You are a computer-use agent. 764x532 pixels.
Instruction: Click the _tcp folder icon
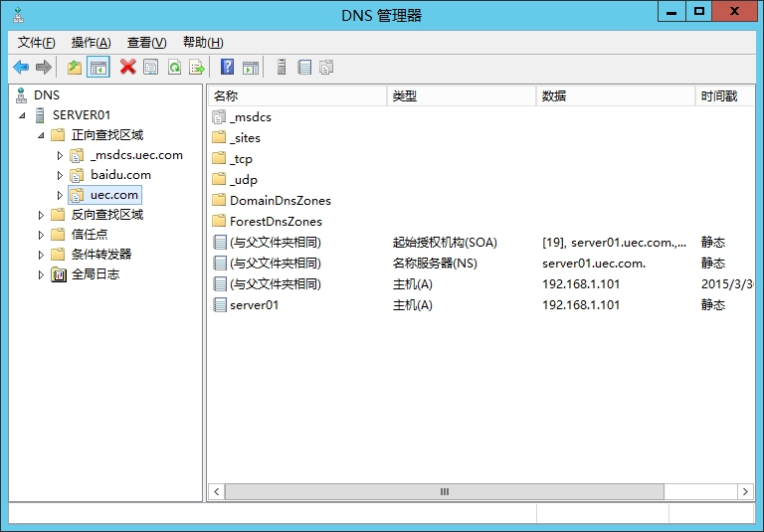[219, 158]
